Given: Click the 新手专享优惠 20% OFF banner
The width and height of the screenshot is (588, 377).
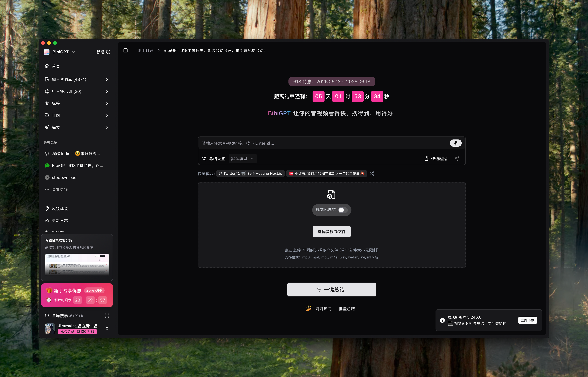Looking at the screenshot, I should tap(77, 295).
